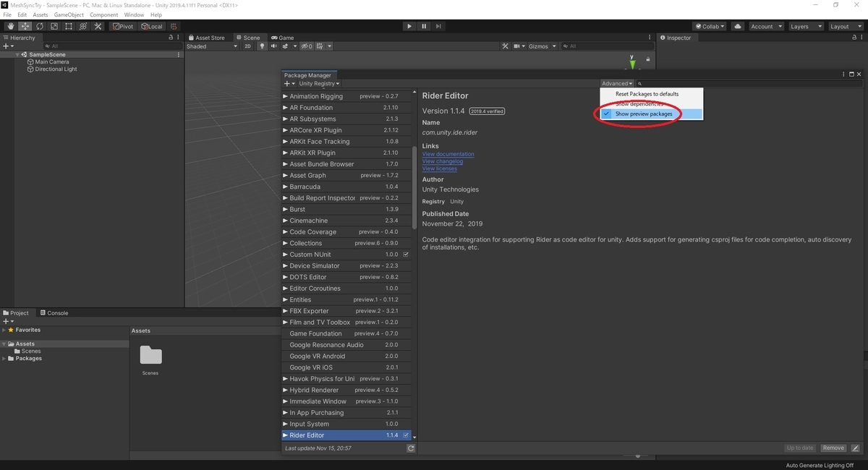Open the Layout dropdown
Screen dimensions: 868x470
pyautogui.click(x=845, y=26)
